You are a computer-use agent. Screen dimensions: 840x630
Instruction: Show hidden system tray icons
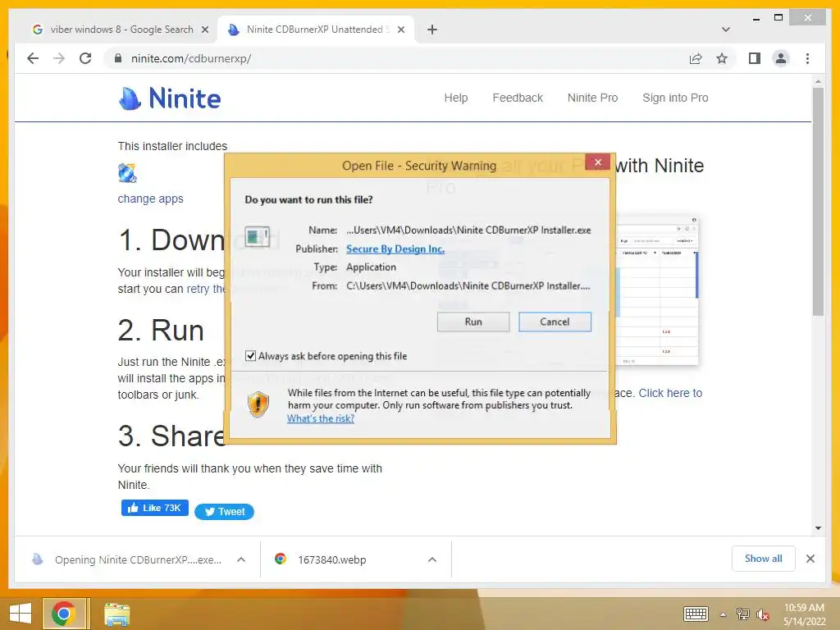point(724,614)
